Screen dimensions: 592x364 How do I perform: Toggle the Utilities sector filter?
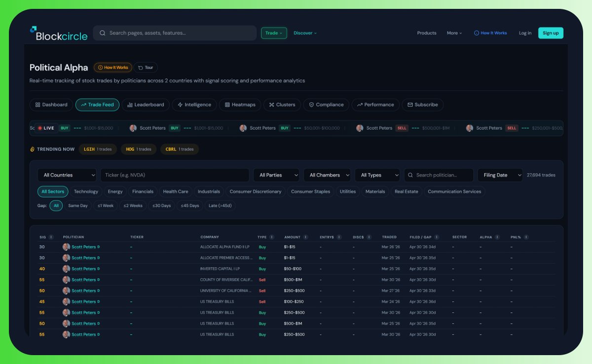tap(348, 191)
